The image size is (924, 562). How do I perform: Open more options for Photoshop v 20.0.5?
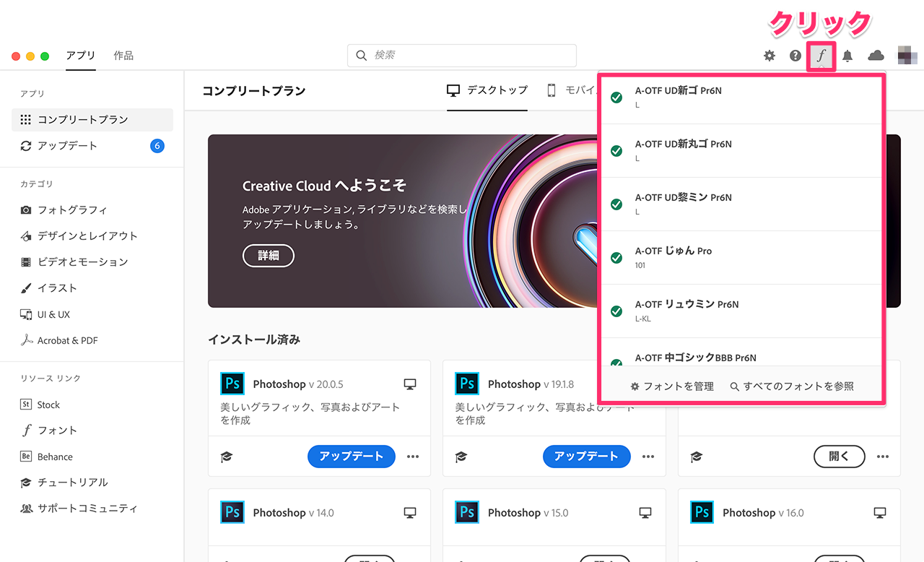[x=413, y=457]
